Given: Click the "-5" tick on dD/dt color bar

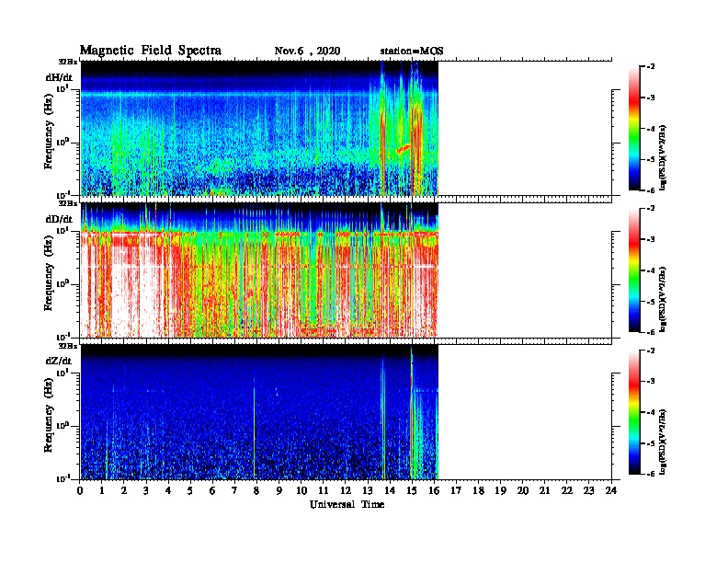Looking at the screenshot, I should [x=651, y=301].
